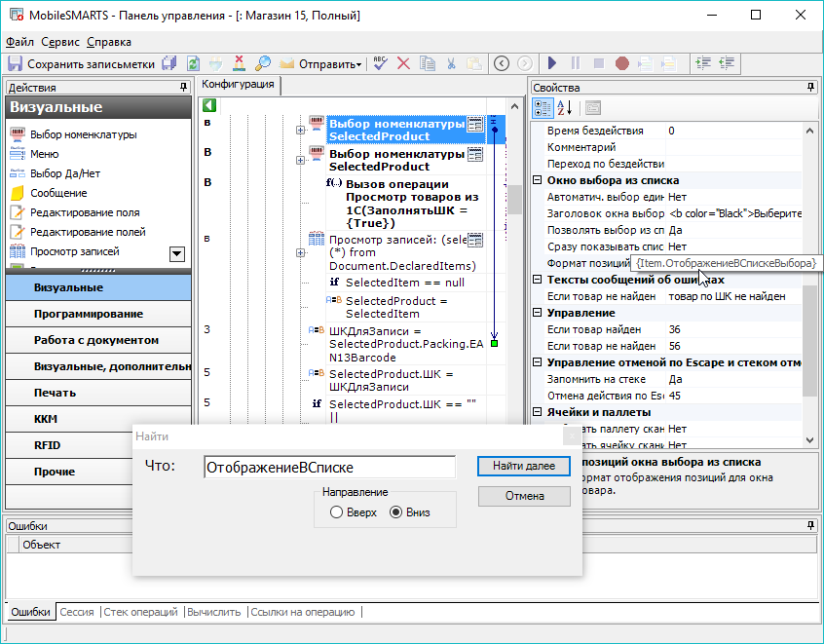Click the navigate forward circle arrow
The height and width of the screenshot is (644, 824).
click(524, 63)
